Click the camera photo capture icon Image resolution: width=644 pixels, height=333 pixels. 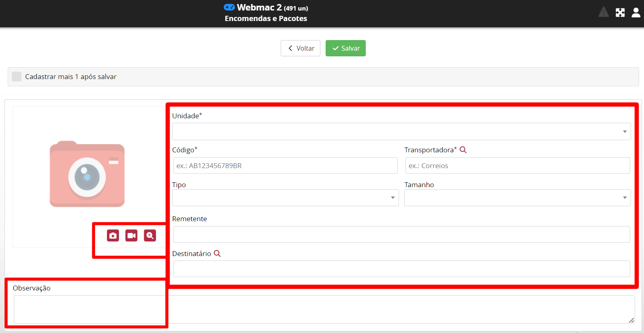113,235
